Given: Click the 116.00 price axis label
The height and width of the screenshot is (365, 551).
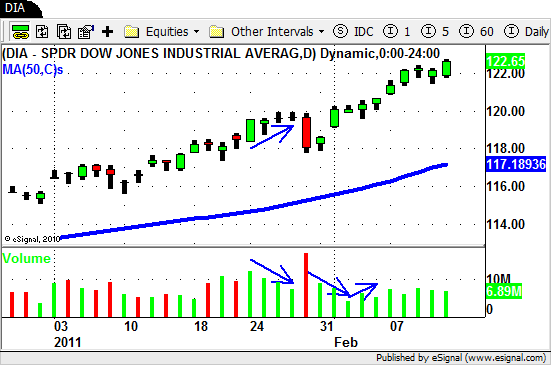Looking at the screenshot, I should tap(505, 186).
